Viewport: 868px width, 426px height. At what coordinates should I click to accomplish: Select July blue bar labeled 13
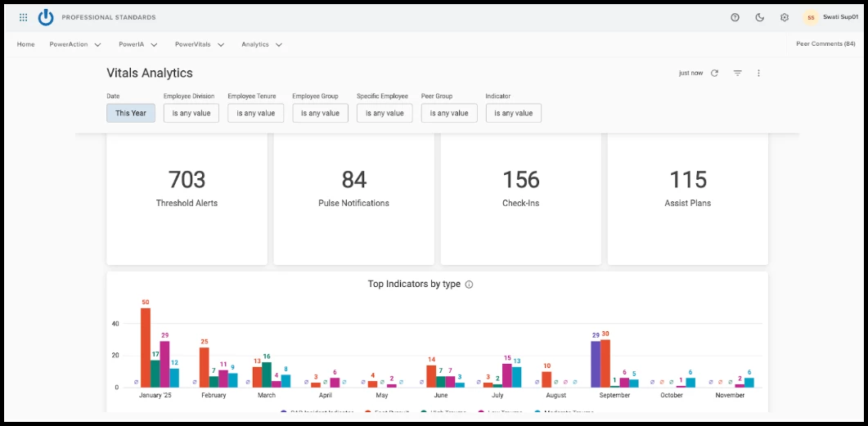[516, 377]
